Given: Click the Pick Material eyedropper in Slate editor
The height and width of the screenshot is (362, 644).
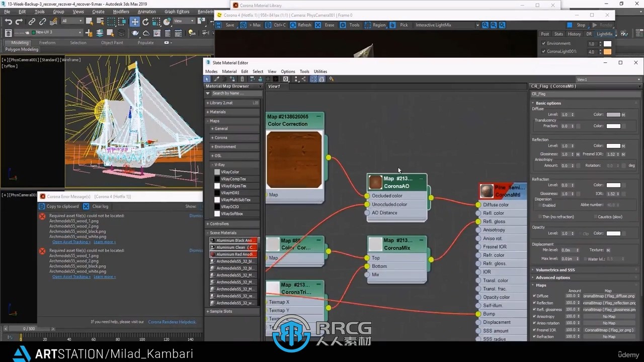Looking at the screenshot, I should coord(217,79).
